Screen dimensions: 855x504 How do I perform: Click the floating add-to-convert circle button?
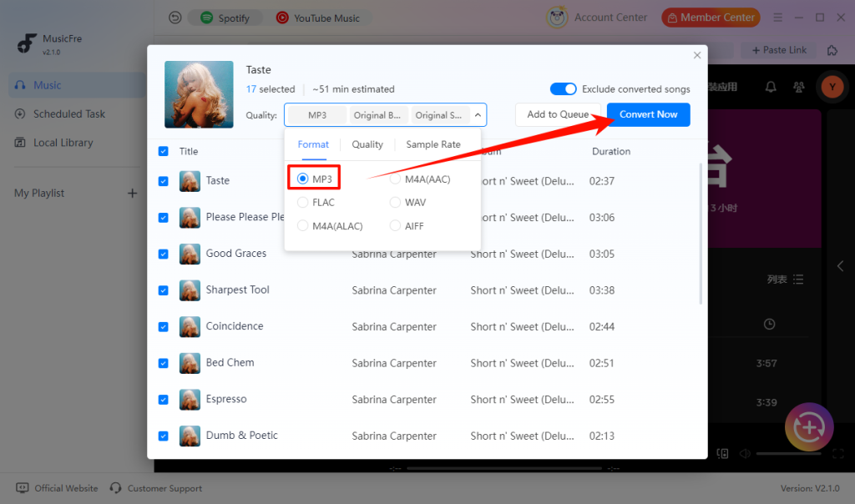pos(809,427)
